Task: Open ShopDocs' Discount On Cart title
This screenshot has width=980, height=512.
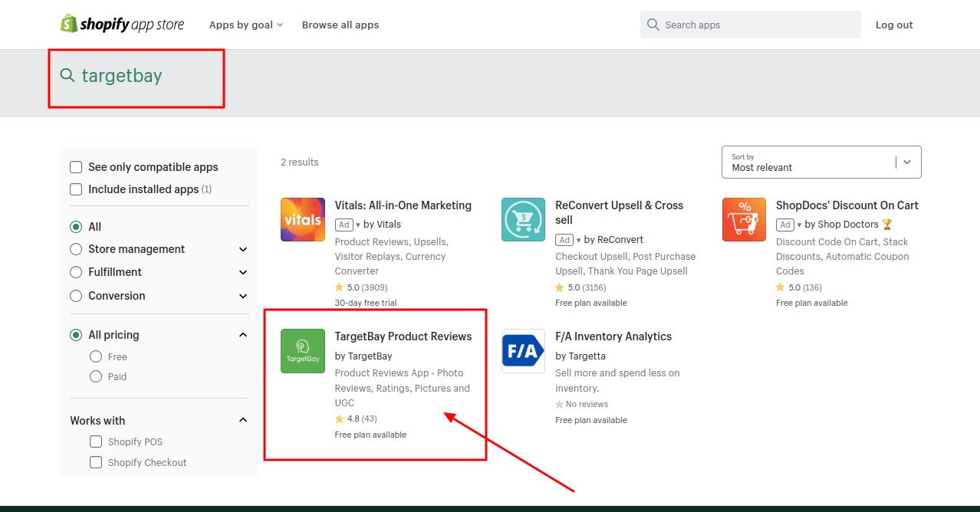Action: click(x=847, y=205)
